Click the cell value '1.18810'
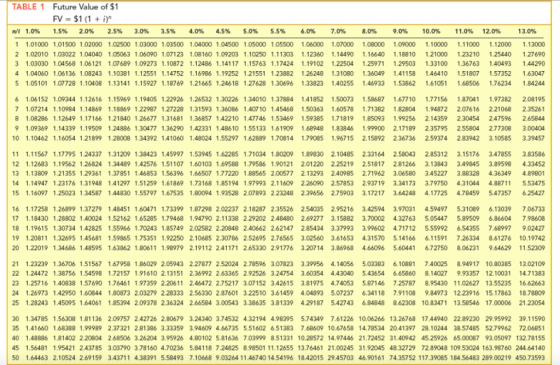Screen dimensions: 560x365 click(x=404, y=54)
